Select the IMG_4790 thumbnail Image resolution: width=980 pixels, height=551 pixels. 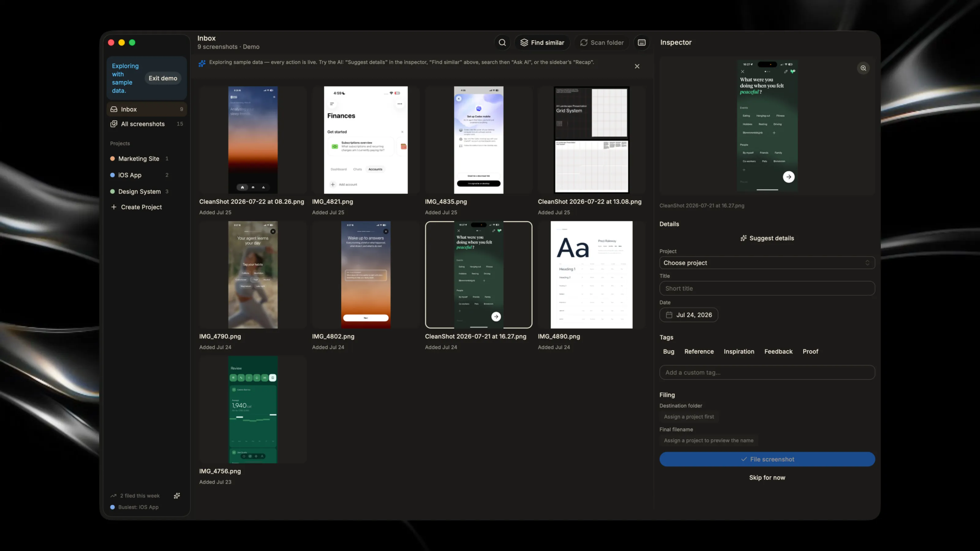pyautogui.click(x=253, y=275)
